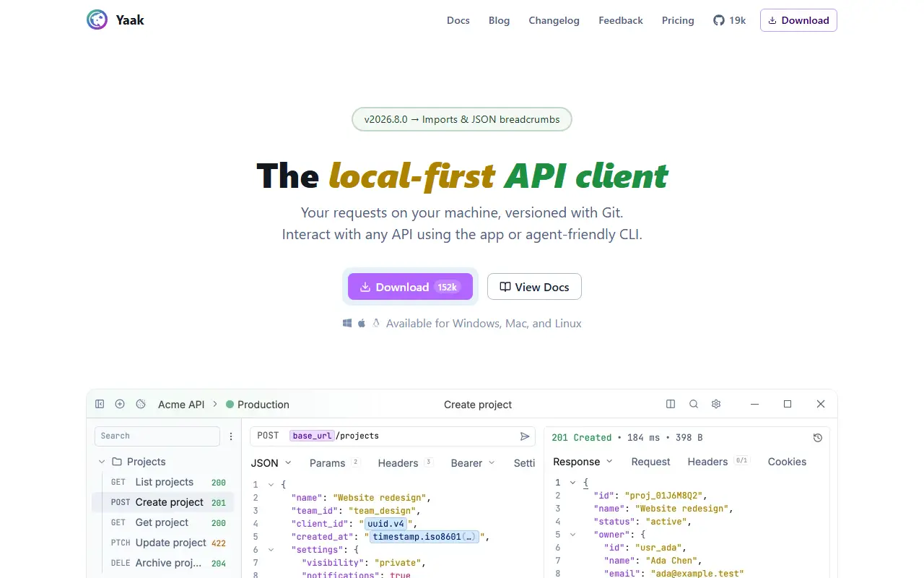Click the Linux penguin icon
Viewport: 924px width, 578px height.
tap(376, 324)
